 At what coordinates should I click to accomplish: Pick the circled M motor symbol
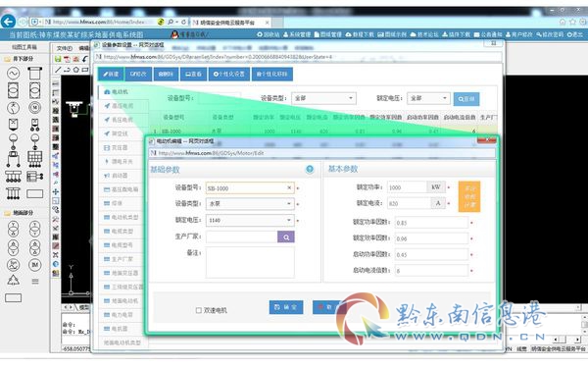tap(35, 108)
